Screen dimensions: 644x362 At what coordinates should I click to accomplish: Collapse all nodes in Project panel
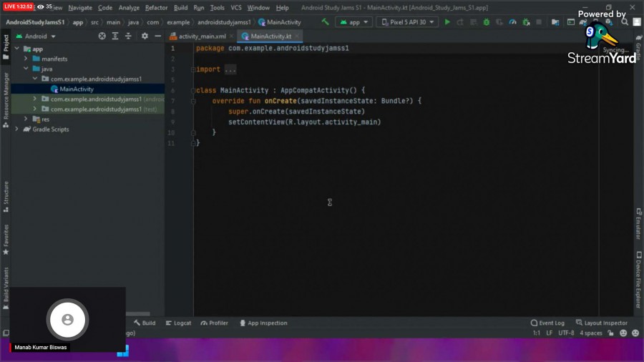click(x=129, y=36)
